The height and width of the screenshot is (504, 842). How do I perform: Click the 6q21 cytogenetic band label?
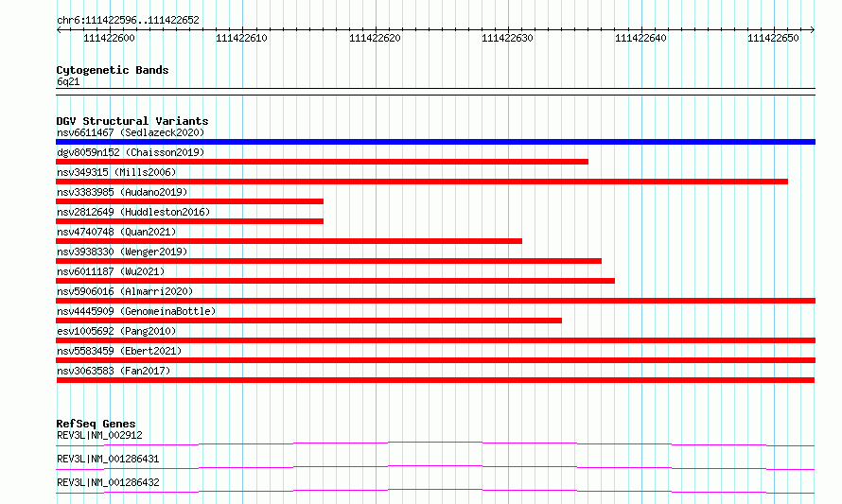point(68,81)
